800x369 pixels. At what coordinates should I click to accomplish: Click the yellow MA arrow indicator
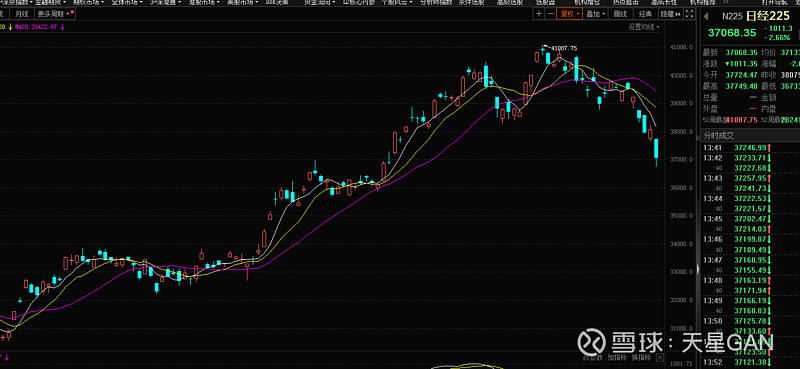(x=11, y=27)
